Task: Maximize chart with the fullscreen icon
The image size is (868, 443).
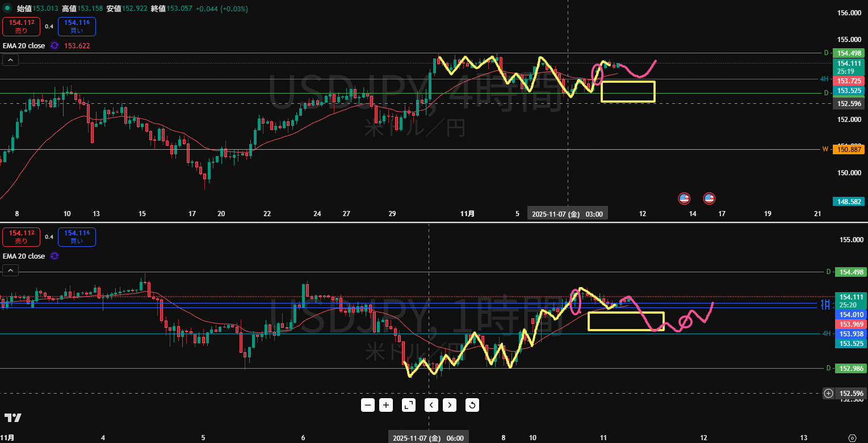Action: point(409,405)
